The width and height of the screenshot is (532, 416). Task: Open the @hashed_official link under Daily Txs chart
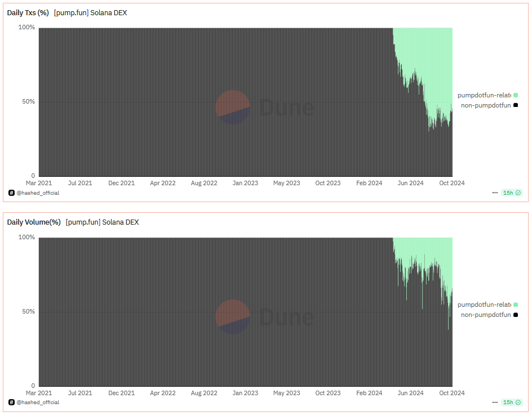[x=38, y=193]
